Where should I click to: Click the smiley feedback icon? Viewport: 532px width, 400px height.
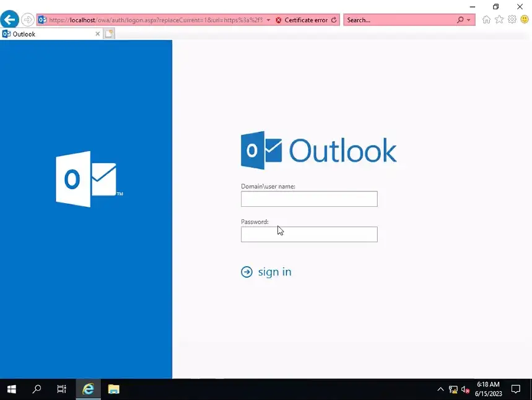(524, 20)
